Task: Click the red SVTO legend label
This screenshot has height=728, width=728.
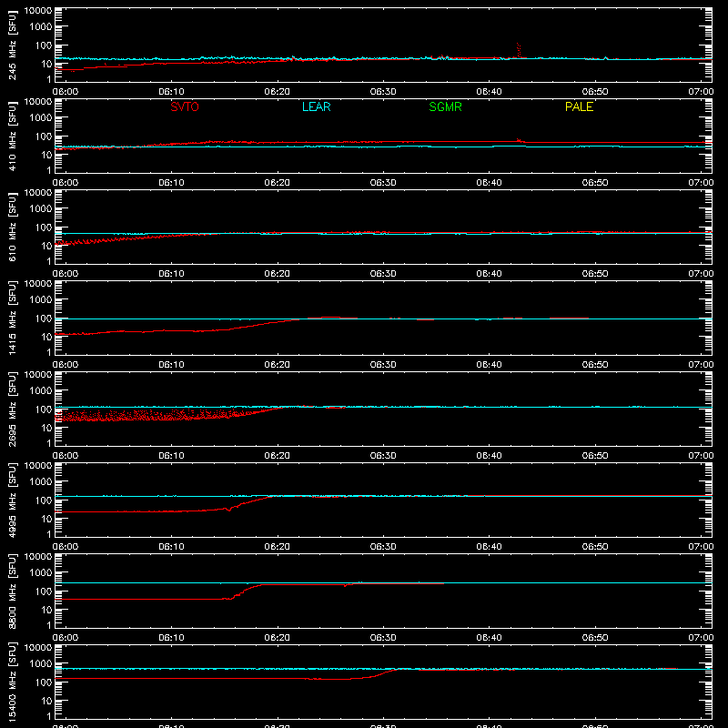Action: pyautogui.click(x=185, y=106)
